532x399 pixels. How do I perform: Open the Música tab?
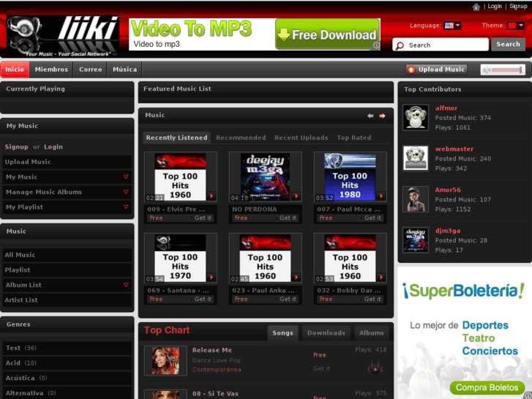tap(124, 70)
